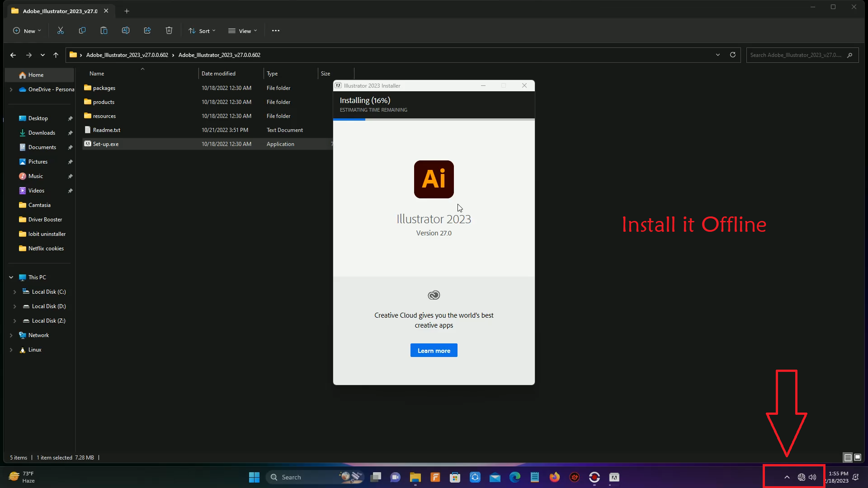Switch to details view layout icon

(848, 457)
